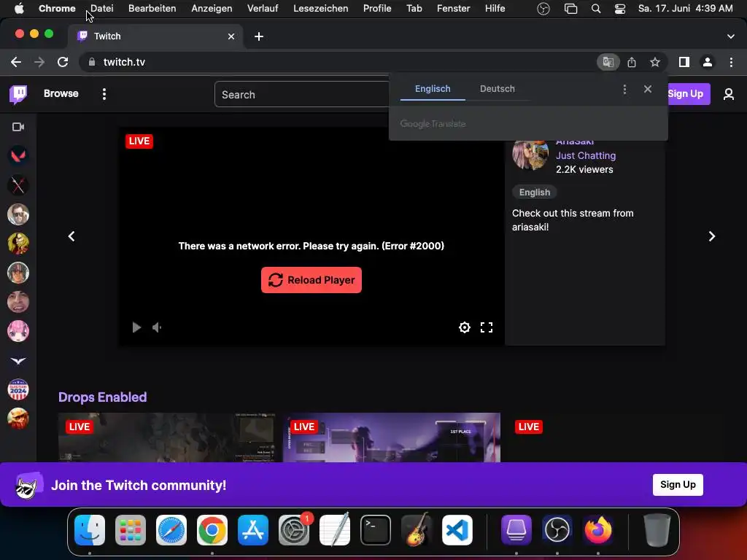Click the browser forward arrow
This screenshot has height=560, width=747.
39,62
